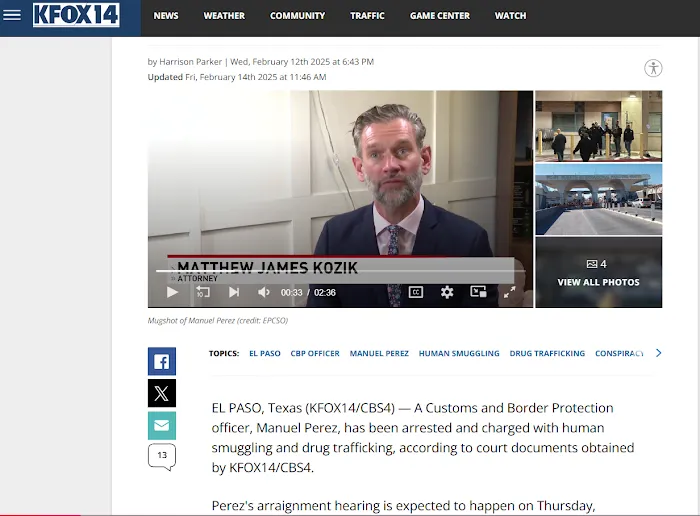The image size is (700, 516).
Task: Toggle closed captions on video
Action: coord(416,292)
